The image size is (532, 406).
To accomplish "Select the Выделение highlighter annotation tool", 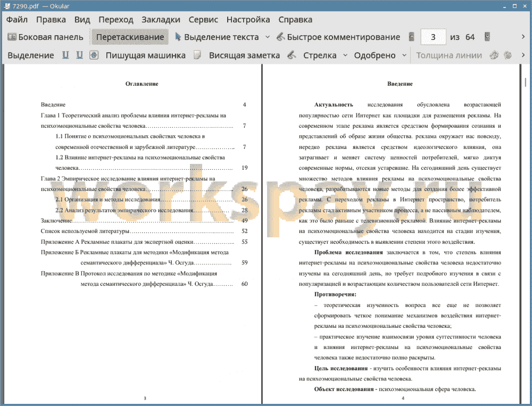I will pyautogui.click(x=30, y=55).
